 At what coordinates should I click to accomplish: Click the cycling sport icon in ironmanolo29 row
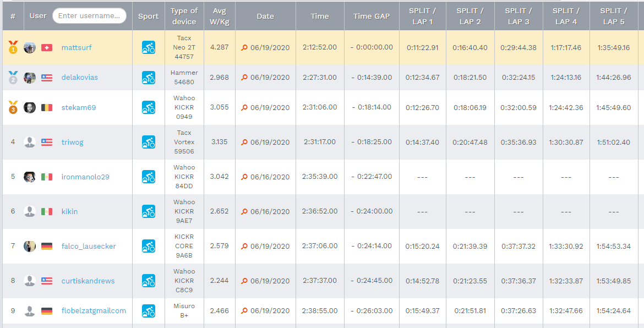coord(148,177)
